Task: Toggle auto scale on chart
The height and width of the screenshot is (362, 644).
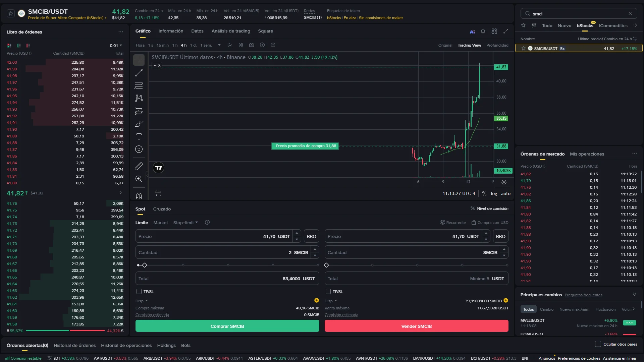Action: [506, 193]
